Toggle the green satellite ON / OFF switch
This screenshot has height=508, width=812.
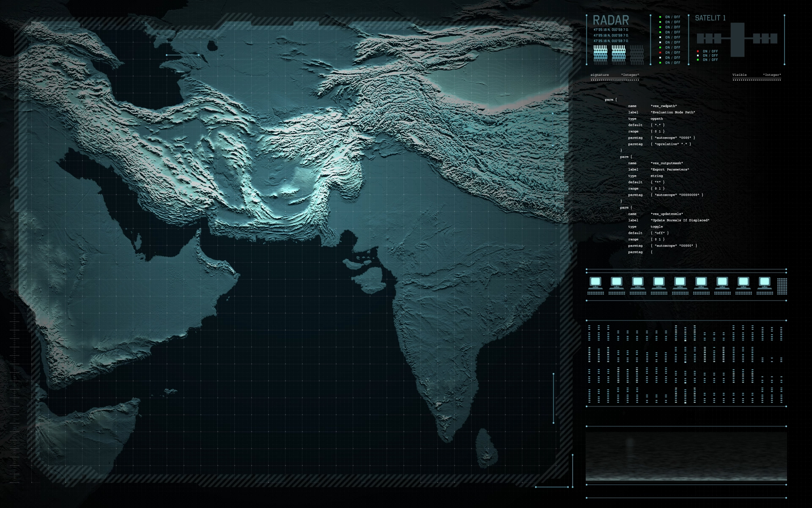click(710, 60)
